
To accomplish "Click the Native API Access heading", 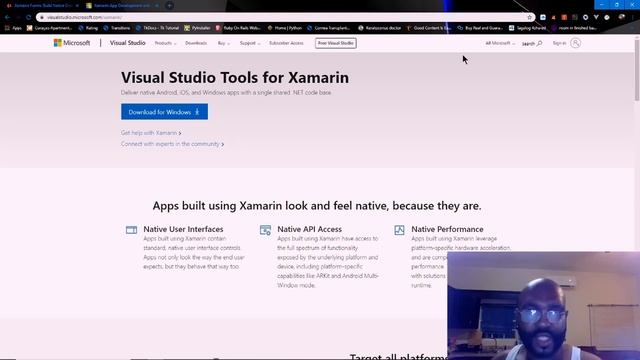I will [x=309, y=229].
